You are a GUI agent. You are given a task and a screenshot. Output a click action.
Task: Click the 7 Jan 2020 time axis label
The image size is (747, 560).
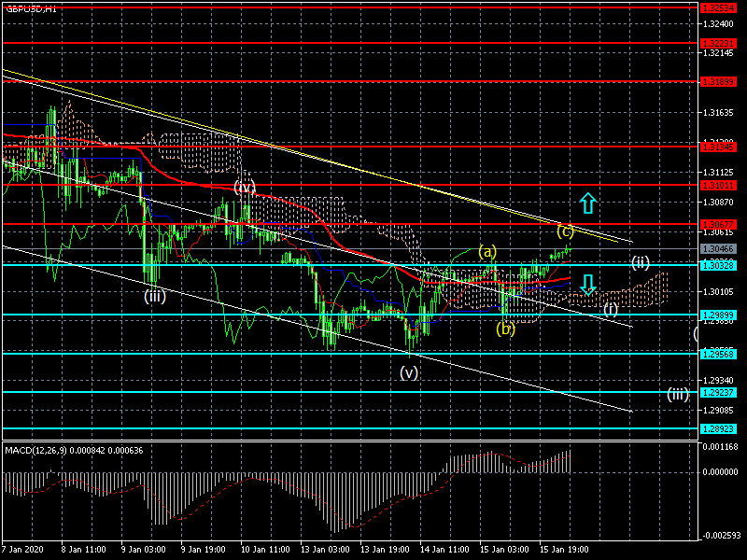[23, 549]
